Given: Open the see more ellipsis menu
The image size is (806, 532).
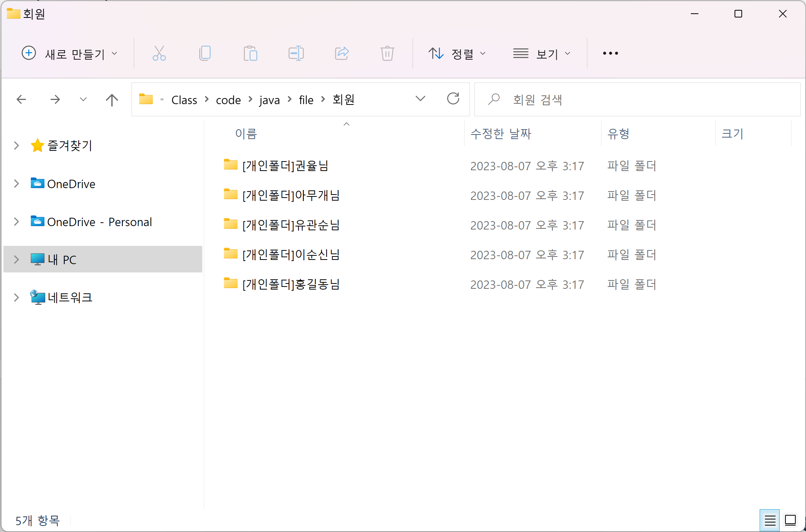Looking at the screenshot, I should coord(610,54).
